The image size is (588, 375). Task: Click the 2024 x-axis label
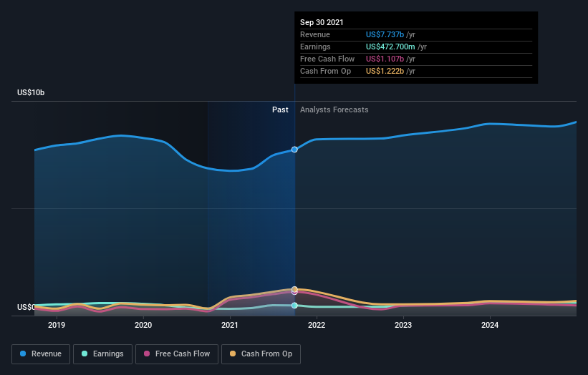click(490, 325)
